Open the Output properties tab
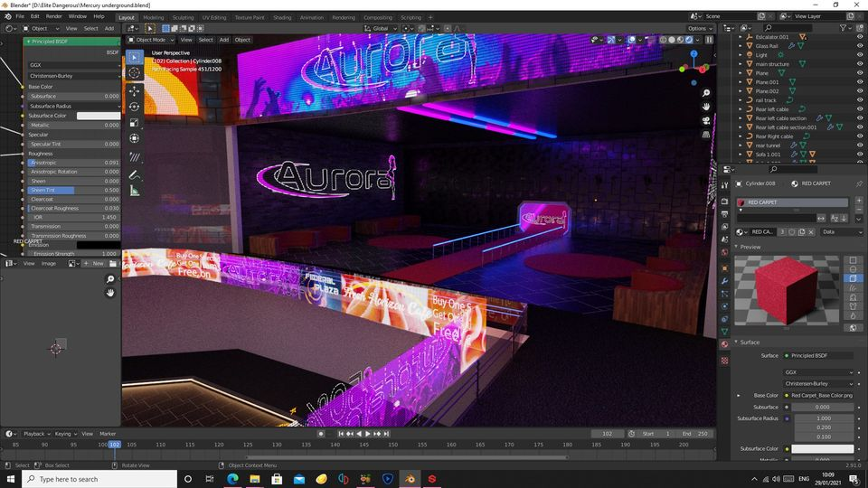The width and height of the screenshot is (868, 488). pos(724,213)
